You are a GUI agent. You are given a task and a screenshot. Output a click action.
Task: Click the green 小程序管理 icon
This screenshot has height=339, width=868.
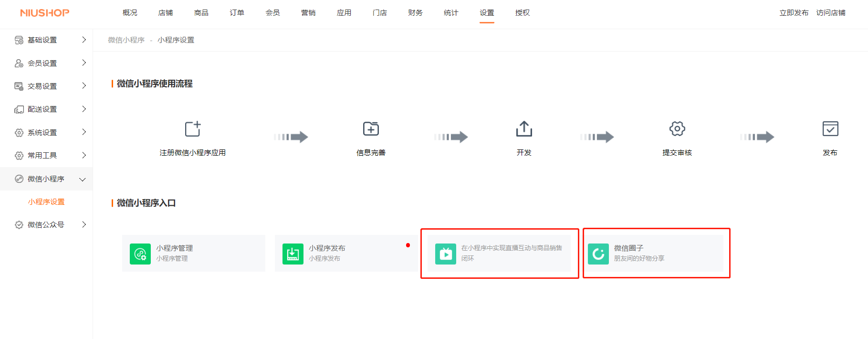[140, 254]
